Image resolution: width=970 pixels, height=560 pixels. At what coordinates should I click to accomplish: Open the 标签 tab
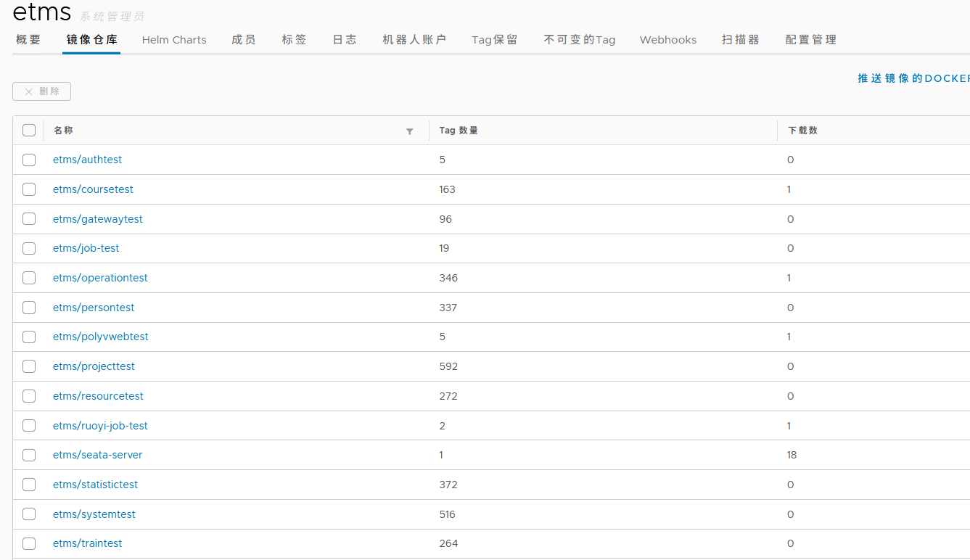tap(295, 40)
